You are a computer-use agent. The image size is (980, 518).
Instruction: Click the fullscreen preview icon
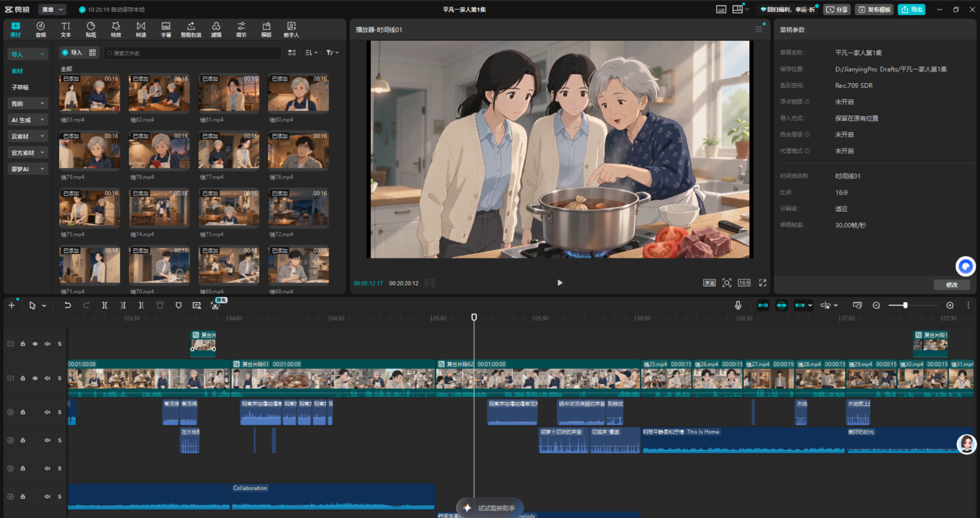click(763, 283)
